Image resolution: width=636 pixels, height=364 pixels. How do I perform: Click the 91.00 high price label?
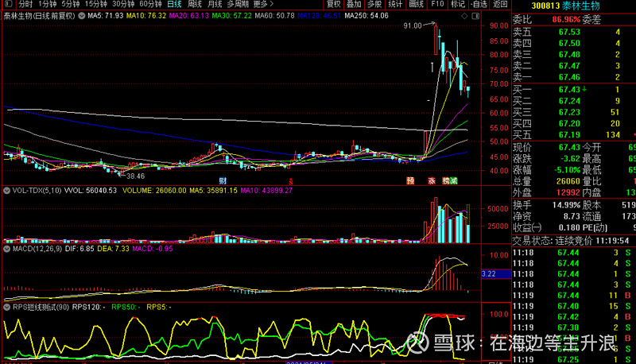click(413, 26)
